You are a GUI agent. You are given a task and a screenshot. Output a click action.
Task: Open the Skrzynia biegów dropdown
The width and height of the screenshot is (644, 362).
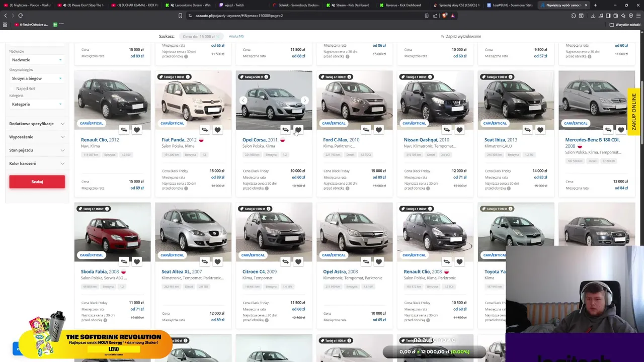(37, 78)
